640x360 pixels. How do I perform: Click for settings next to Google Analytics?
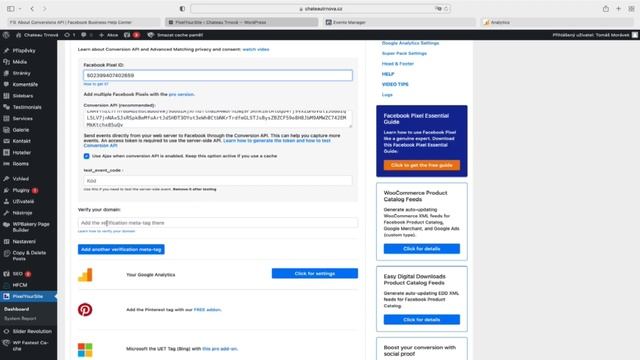315,273
